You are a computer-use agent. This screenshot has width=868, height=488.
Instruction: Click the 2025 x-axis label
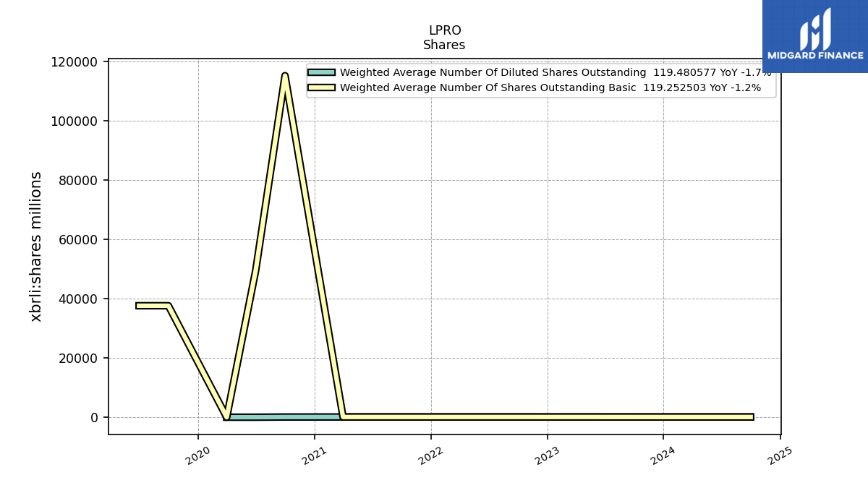780,455
